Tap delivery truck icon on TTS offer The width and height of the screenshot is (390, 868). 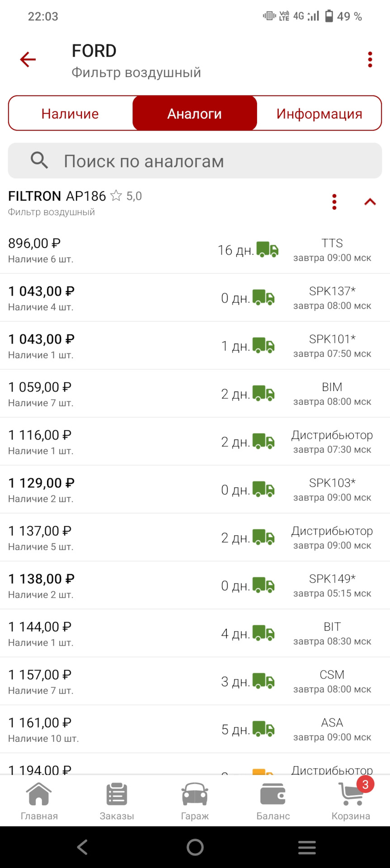(x=267, y=250)
